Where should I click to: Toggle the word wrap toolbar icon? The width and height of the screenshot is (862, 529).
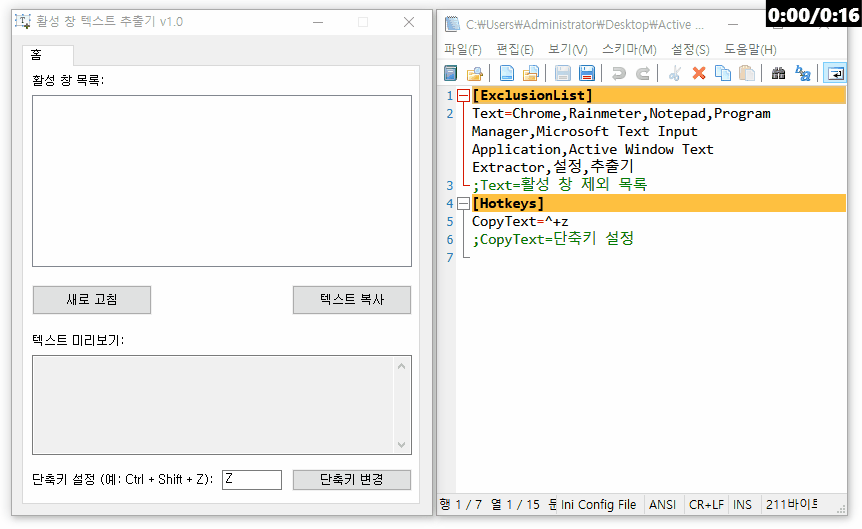point(835,73)
